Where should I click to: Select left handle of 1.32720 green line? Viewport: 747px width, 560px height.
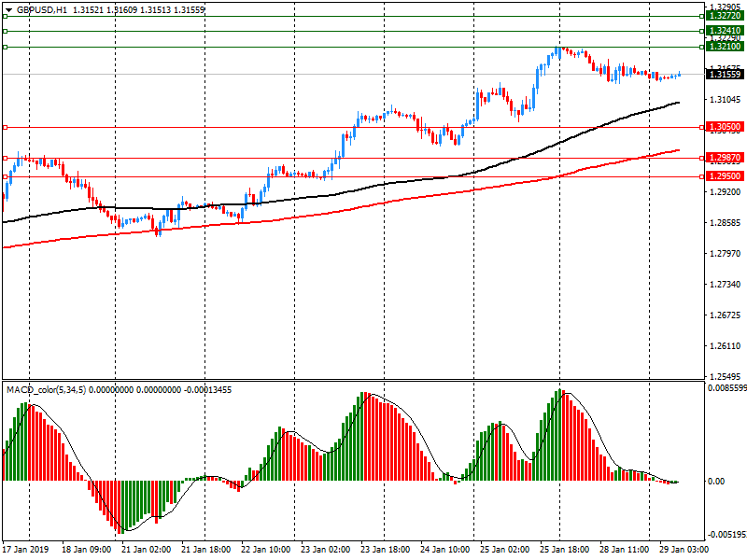(5, 16)
